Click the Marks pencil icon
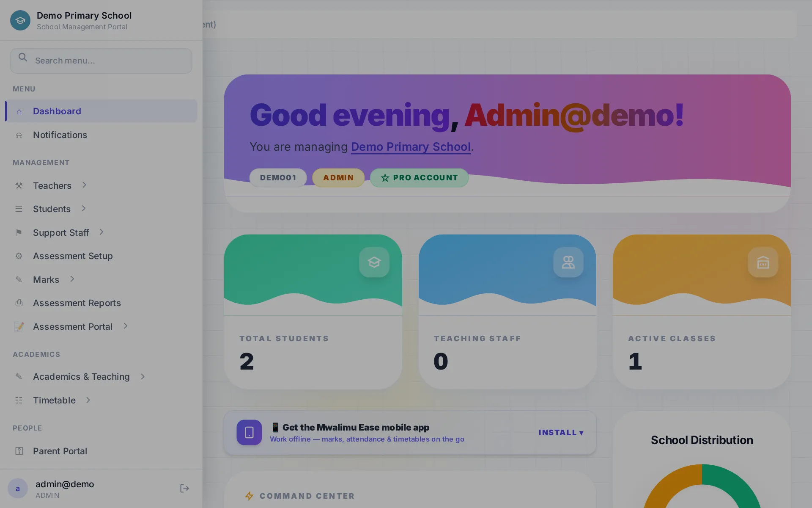Screen dimensions: 812x508 (19, 279)
